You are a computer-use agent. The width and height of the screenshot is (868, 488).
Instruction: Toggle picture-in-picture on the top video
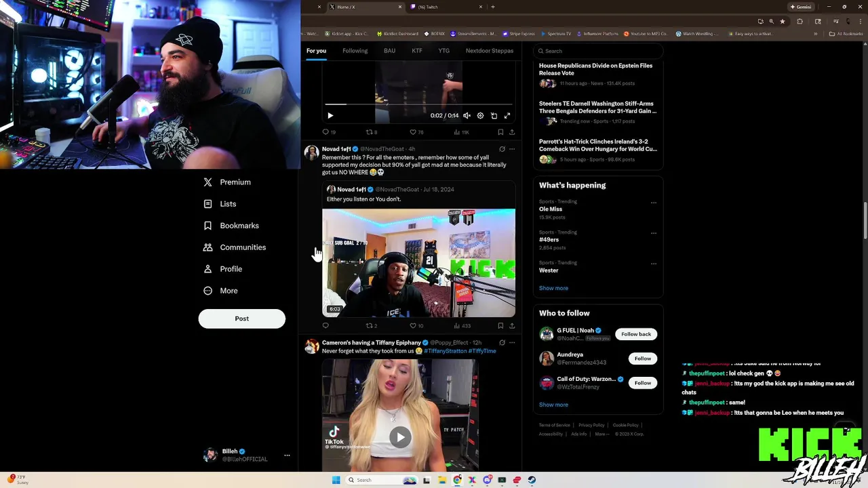point(494,116)
